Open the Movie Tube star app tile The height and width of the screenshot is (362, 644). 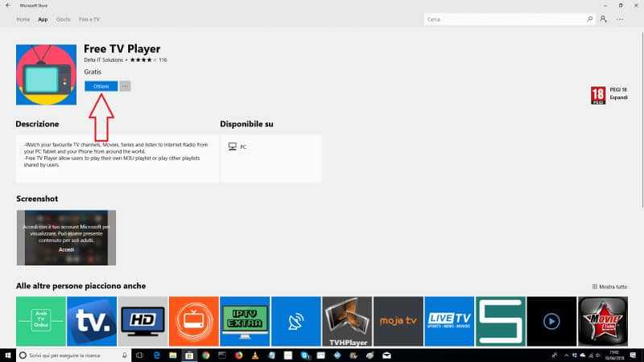(x=603, y=321)
